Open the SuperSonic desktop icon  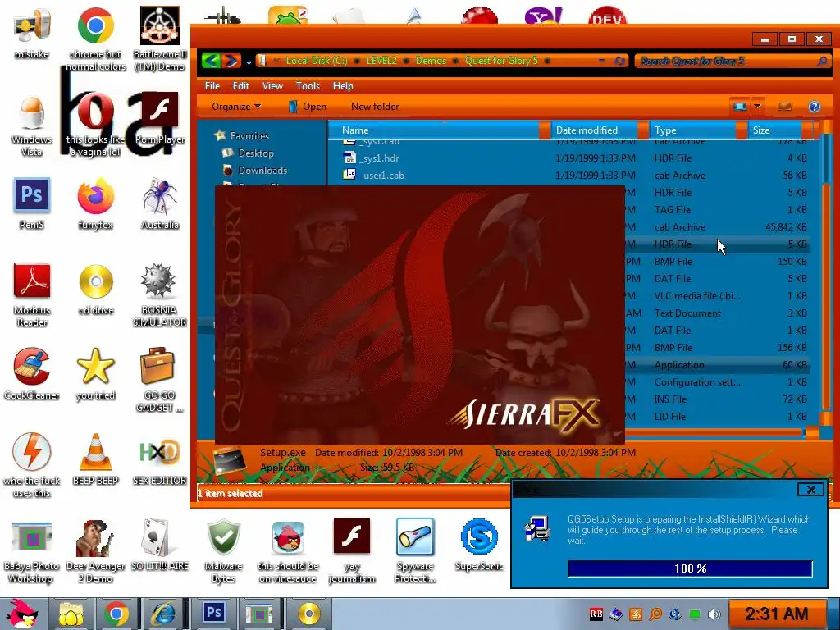tap(479, 536)
